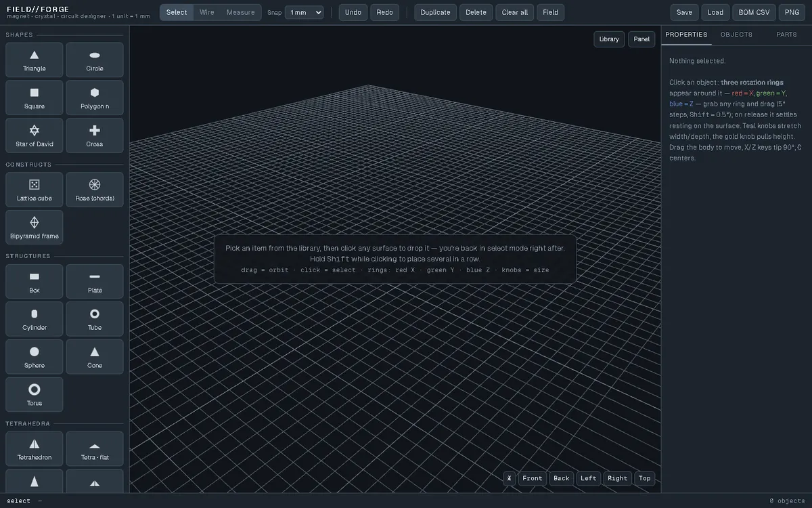Choose the Rose (chords) construct

[x=95, y=190]
